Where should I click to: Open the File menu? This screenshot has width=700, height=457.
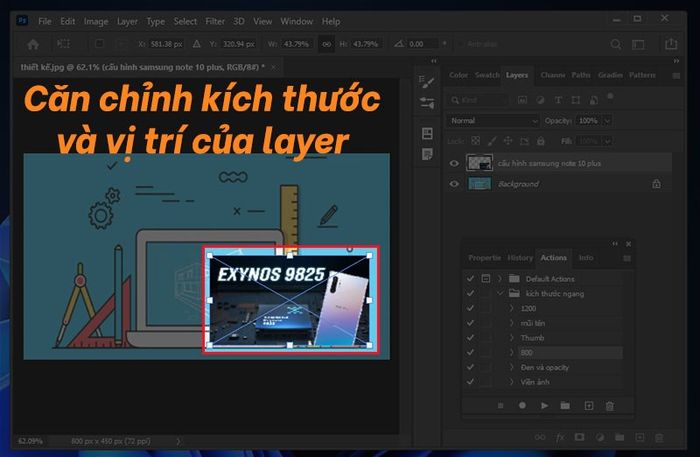point(45,21)
